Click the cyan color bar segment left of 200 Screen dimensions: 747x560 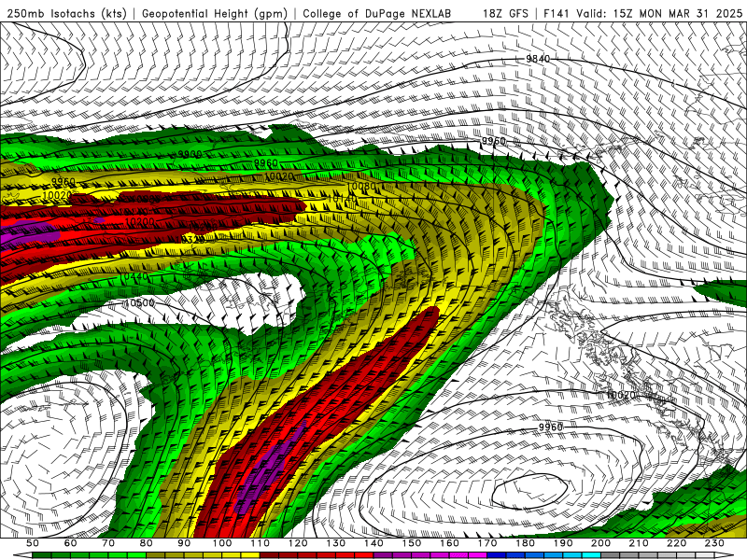tap(592, 555)
